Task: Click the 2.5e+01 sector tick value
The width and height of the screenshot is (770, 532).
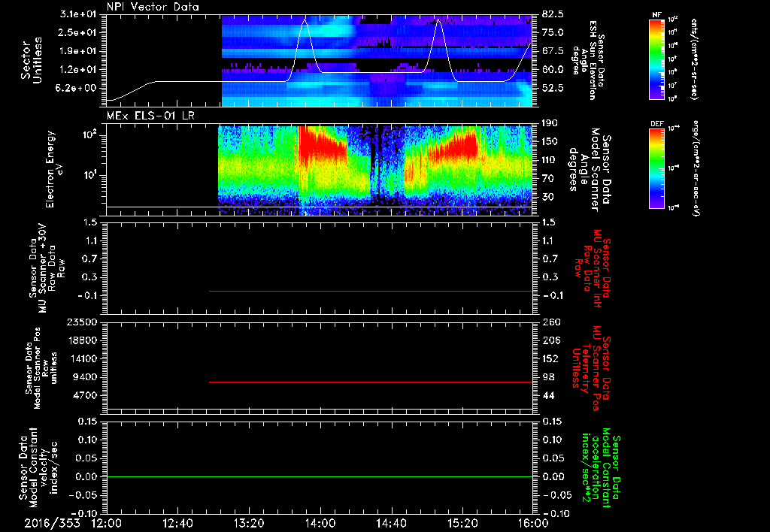Action: pyautogui.click(x=77, y=32)
